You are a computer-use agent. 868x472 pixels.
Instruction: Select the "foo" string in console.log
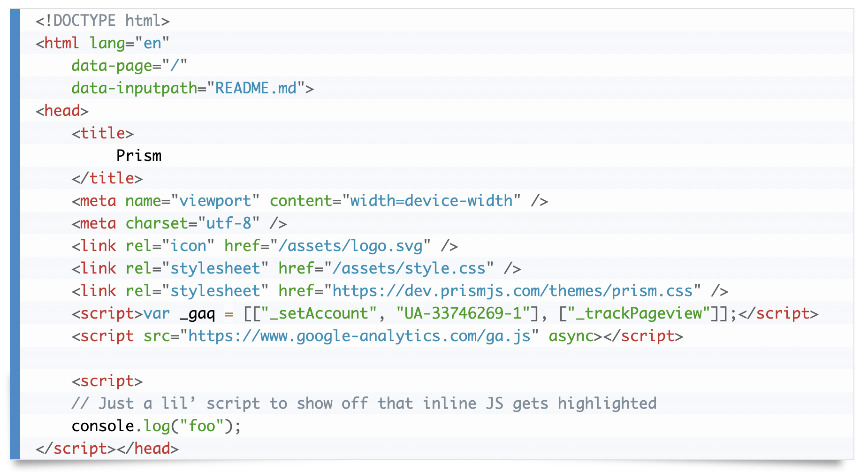(202, 426)
